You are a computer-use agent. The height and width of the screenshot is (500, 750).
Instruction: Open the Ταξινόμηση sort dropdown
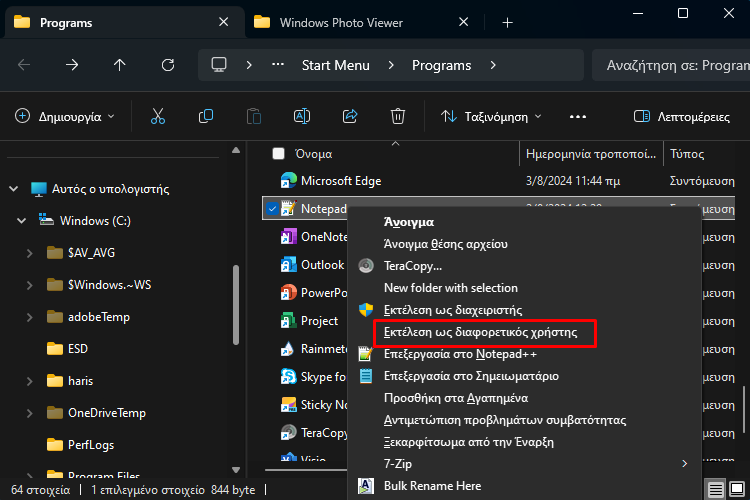pyautogui.click(x=491, y=117)
